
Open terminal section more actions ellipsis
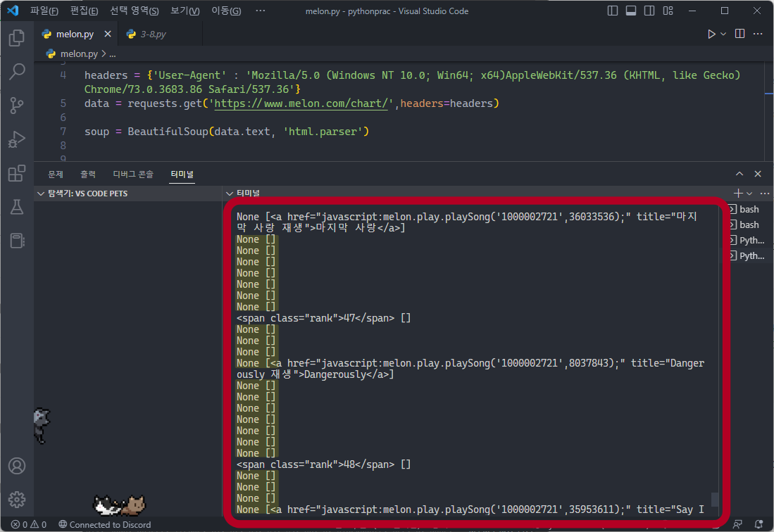click(x=765, y=194)
